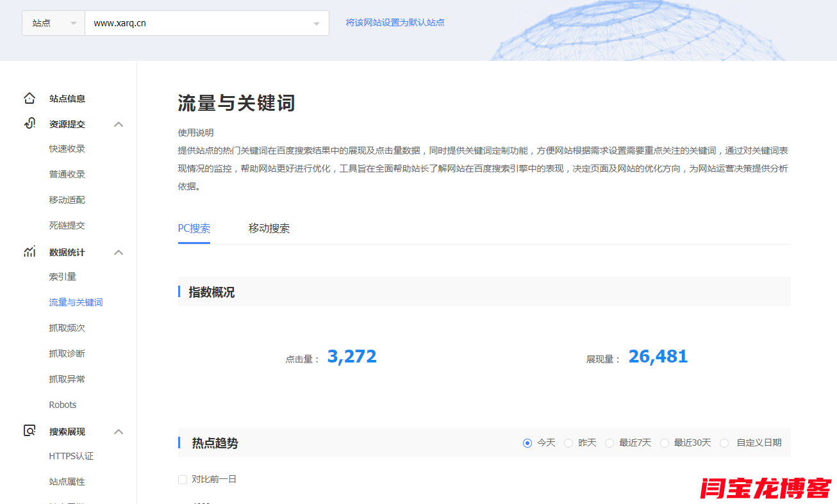837x504 pixels.
Task: Select the 最近7天 radio button
Action: click(609, 443)
